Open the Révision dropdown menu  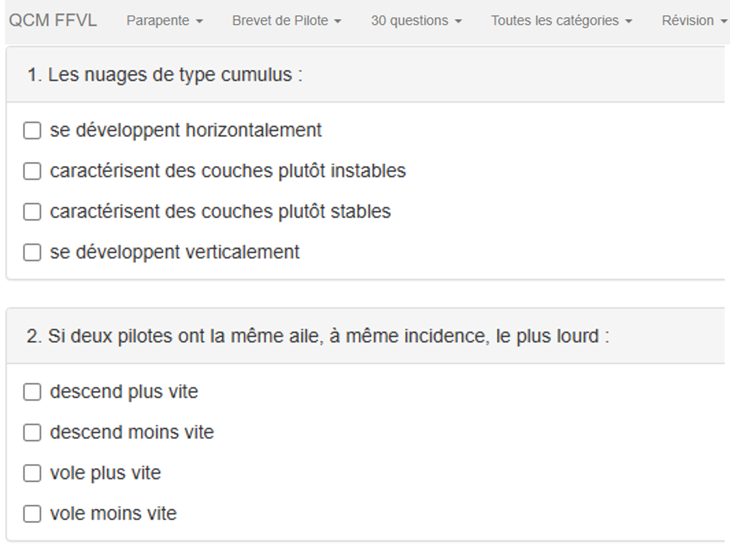tap(694, 21)
